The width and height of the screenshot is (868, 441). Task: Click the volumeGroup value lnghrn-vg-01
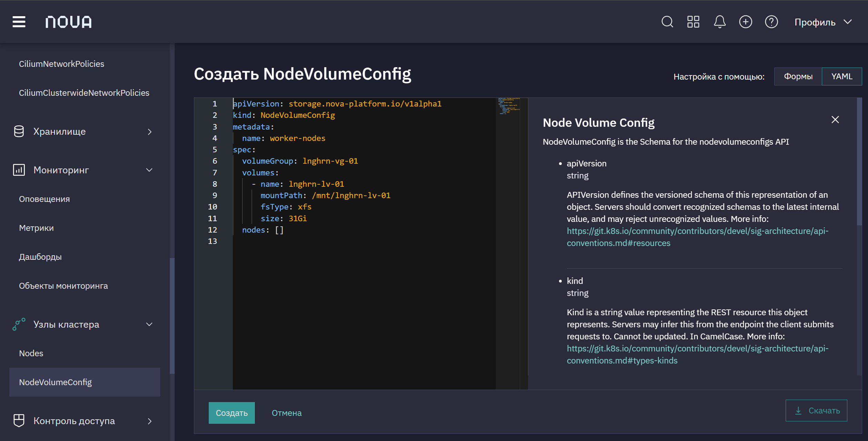[330, 161]
